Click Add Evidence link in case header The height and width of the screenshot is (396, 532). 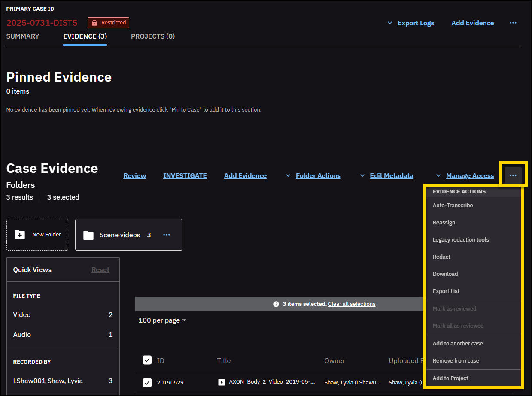tap(472, 23)
